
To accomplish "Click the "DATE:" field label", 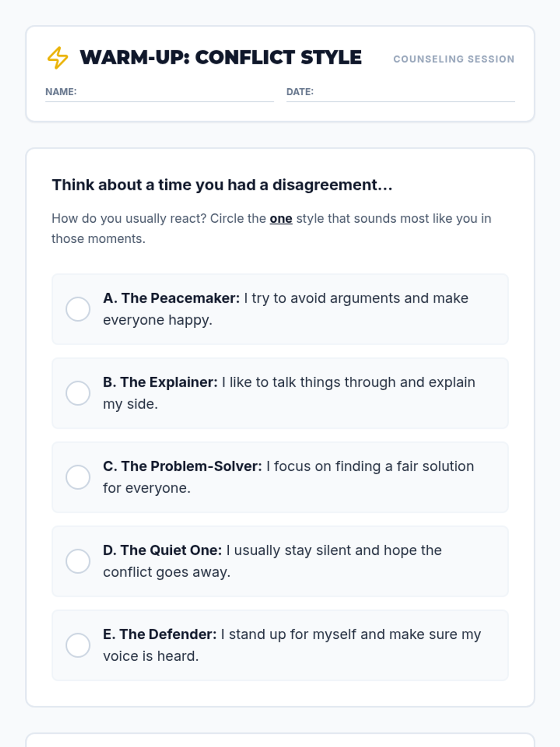I will (x=300, y=92).
